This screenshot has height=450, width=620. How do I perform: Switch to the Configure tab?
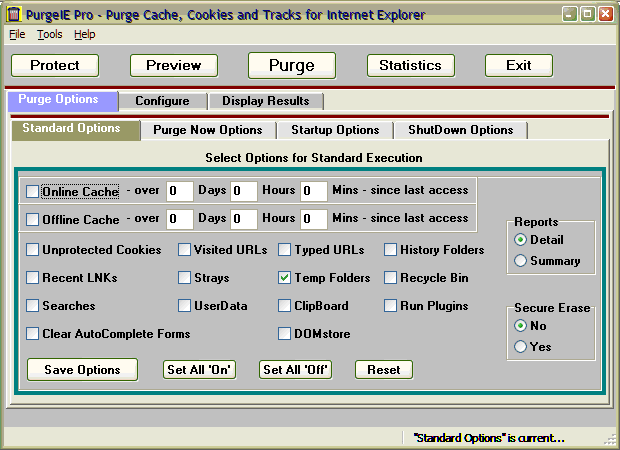click(x=162, y=101)
